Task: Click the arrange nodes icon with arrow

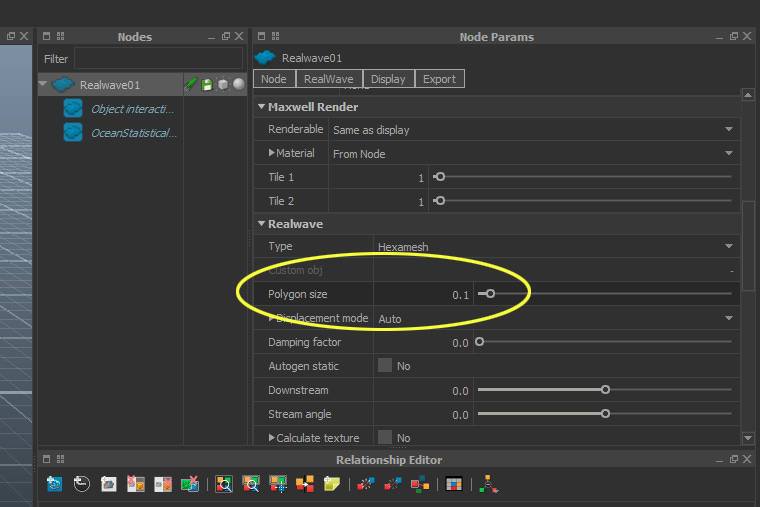Action: coord(305,484)
